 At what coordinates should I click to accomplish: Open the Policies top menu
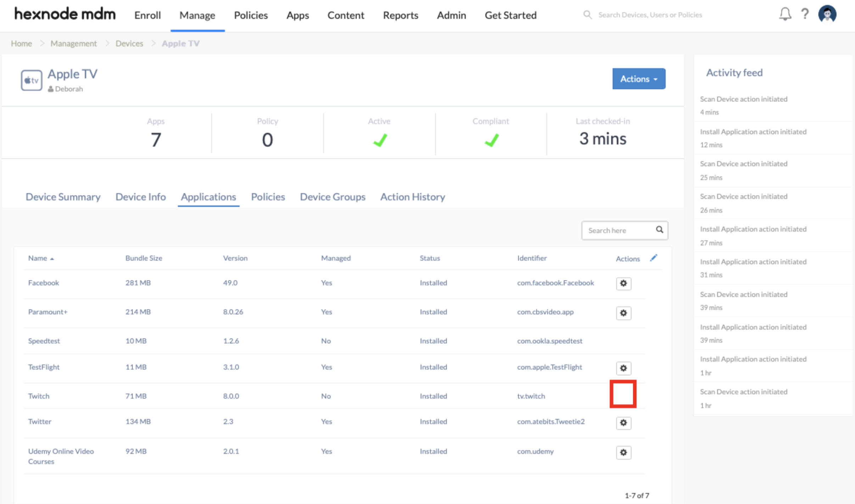(x=251, y=15)
